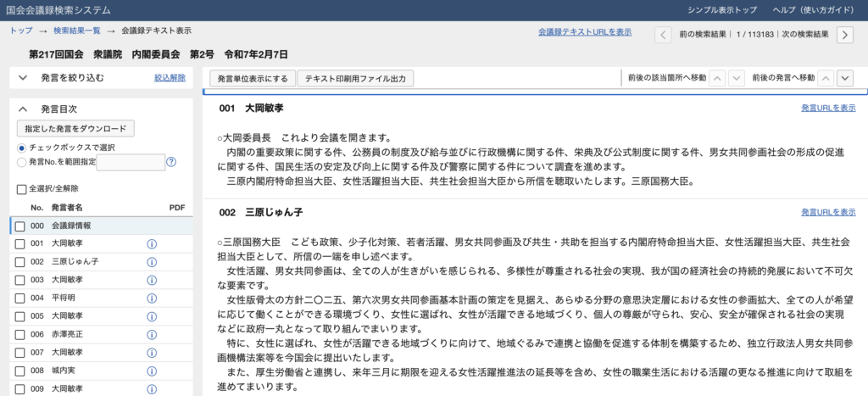Click the PDF info icon for 004 平将明
Image resolution: width=868 pixels, height=396 pixels.
pyautogui.click(x=153, y=298)
